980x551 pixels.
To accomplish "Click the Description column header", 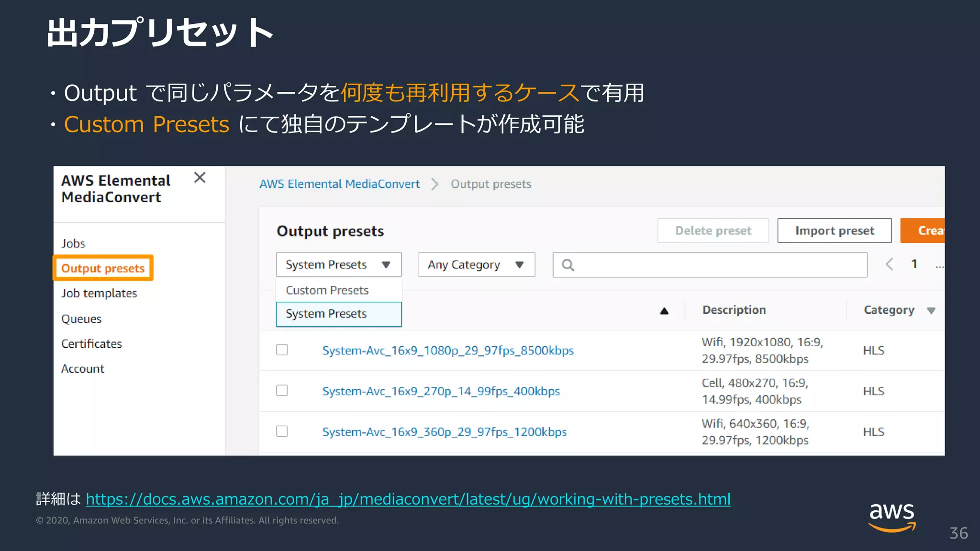I will click(x=734, y=310).
